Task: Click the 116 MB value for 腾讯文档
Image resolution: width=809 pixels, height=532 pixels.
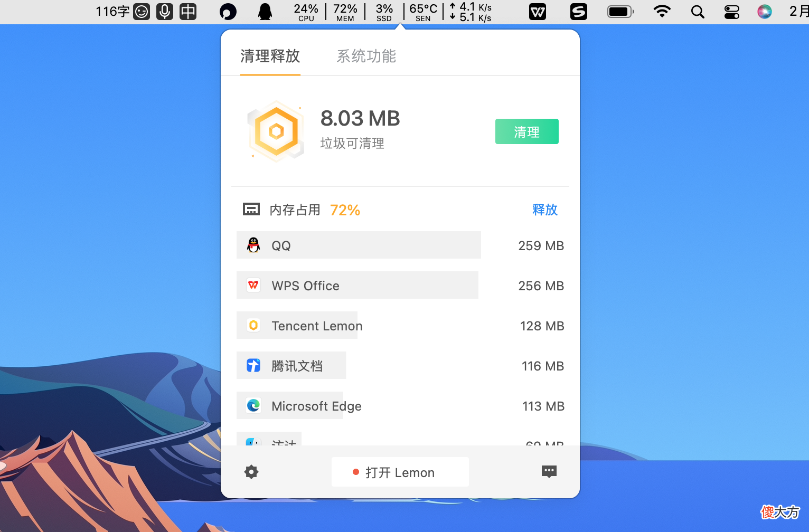Action: [543, 366]
